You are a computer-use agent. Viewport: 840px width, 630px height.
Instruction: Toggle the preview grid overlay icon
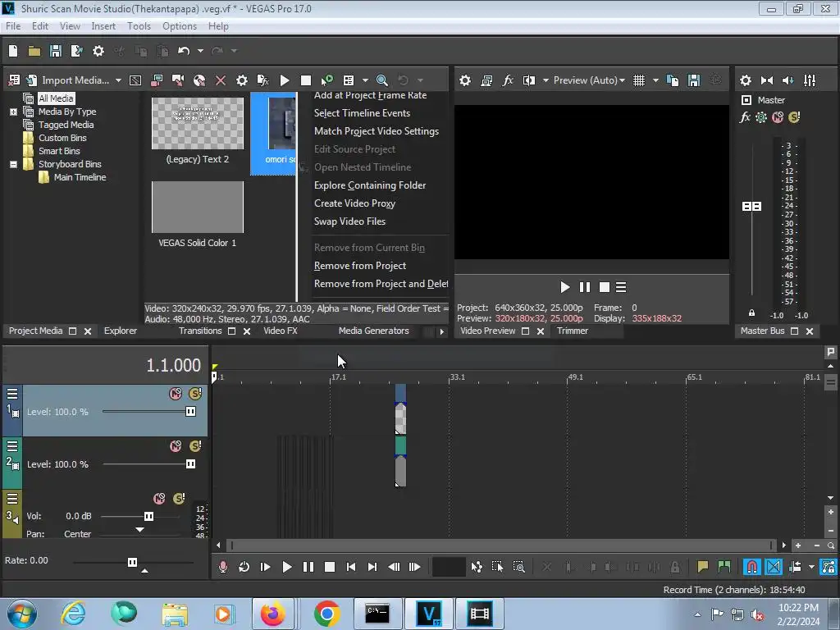639,80
